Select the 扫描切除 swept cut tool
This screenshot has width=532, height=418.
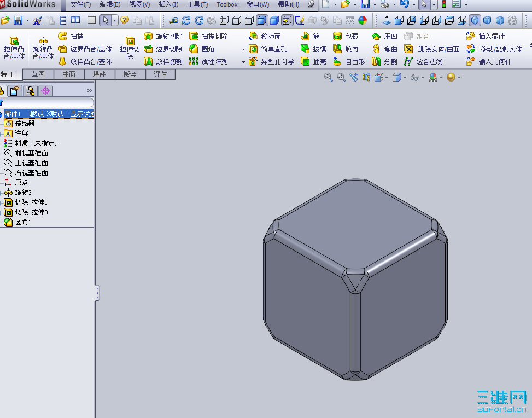pyautogui.click(x=208, y=36)
